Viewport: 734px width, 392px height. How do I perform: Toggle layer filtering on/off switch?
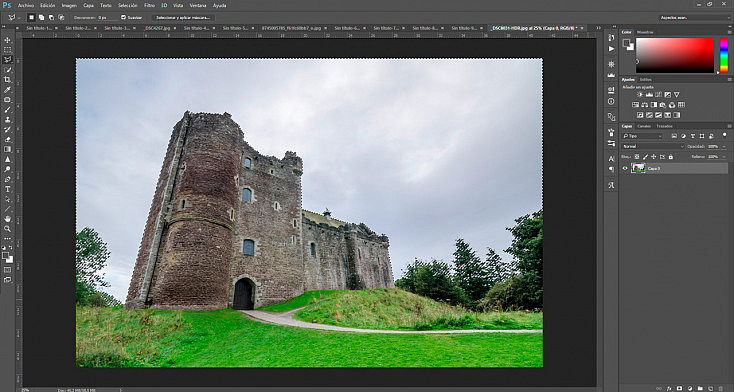(x=725, y=136)
